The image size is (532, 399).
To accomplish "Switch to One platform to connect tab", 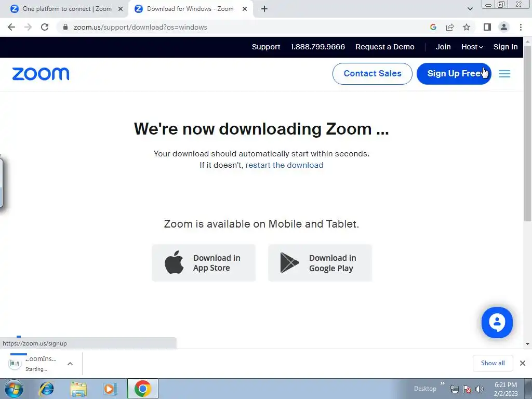I will click(x=67, y=9).
